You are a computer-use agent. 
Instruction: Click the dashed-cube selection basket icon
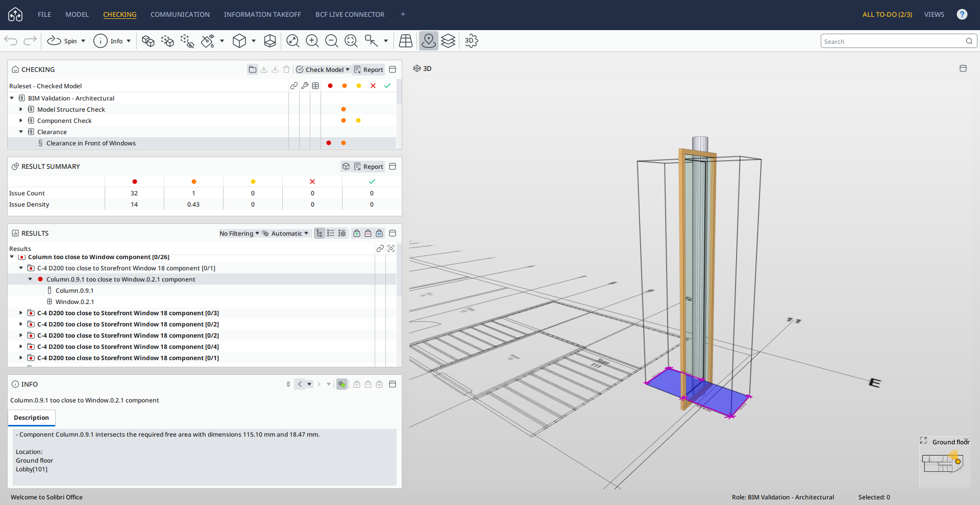167,41
